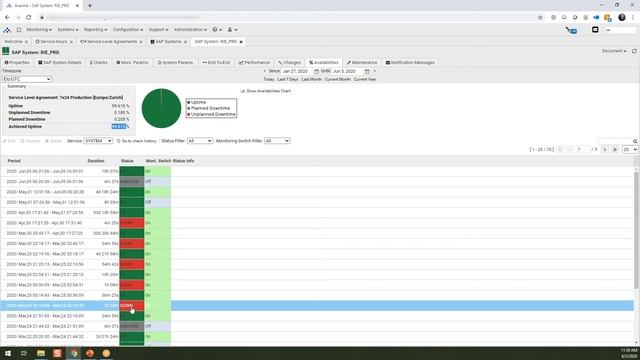Open File Explorer from the taskbar

41,353
